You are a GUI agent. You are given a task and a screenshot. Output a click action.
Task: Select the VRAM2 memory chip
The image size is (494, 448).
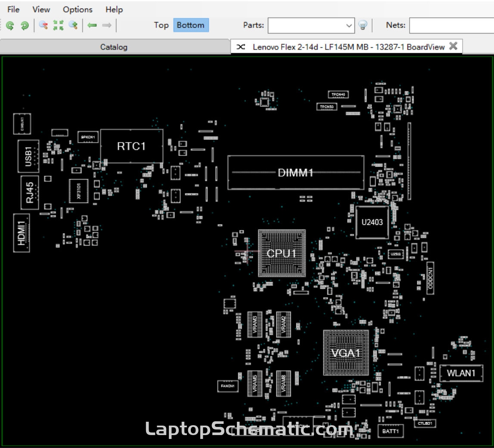(283, 324)
